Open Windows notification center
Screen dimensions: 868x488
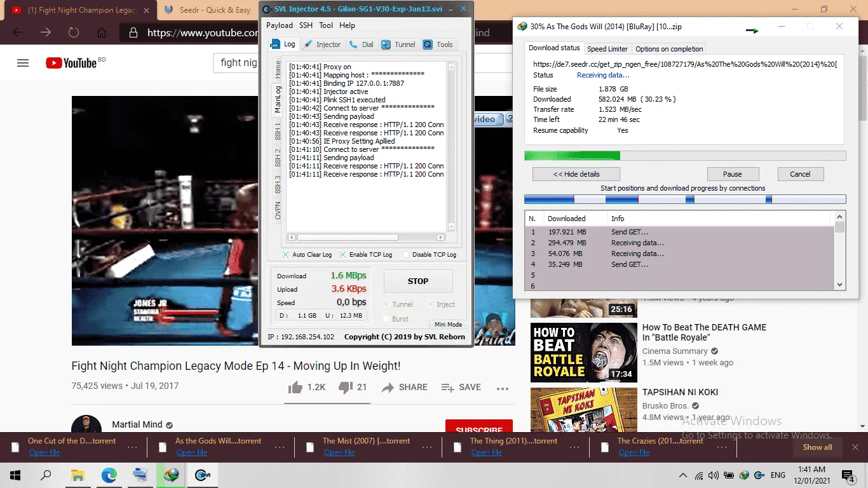point(848,475)
